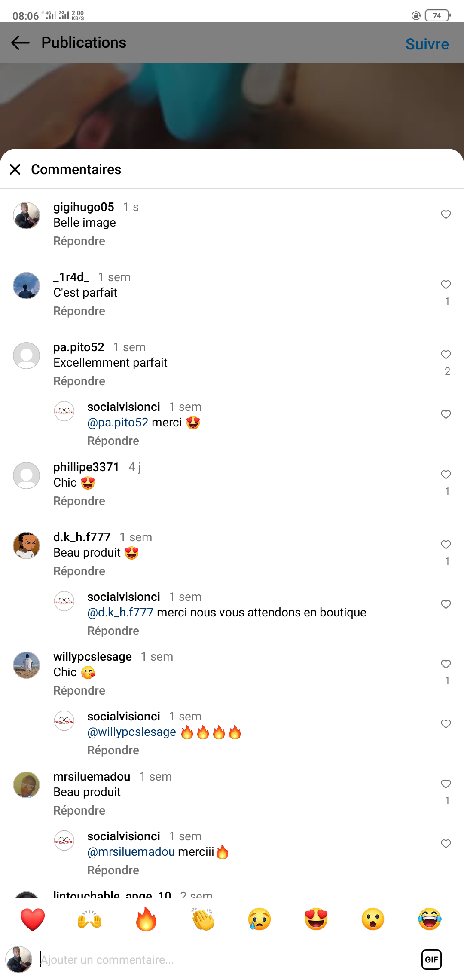This screenshot has width=464, height=980.
Task: Open socialvisionci profile from merciii reply
Action: pyautogui.click(x=124, y=836)
